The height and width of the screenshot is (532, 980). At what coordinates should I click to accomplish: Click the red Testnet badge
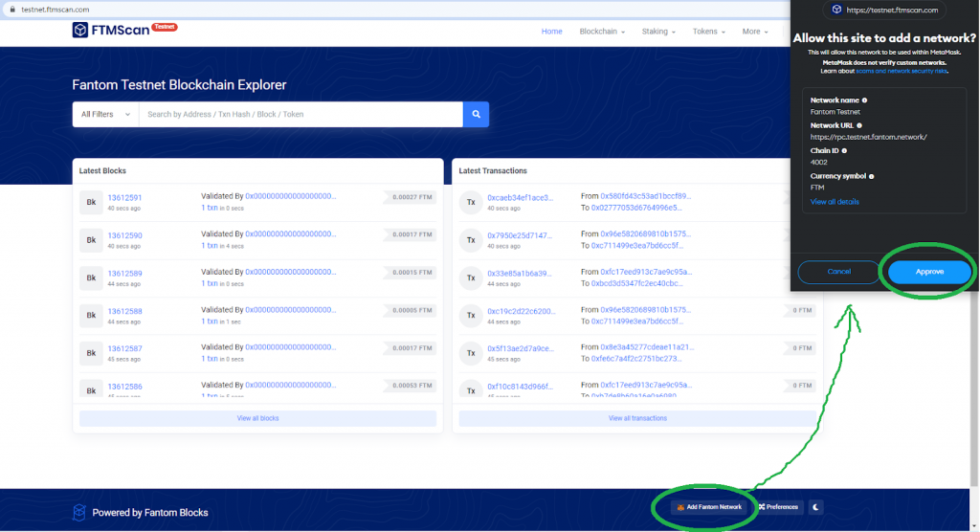165,27
